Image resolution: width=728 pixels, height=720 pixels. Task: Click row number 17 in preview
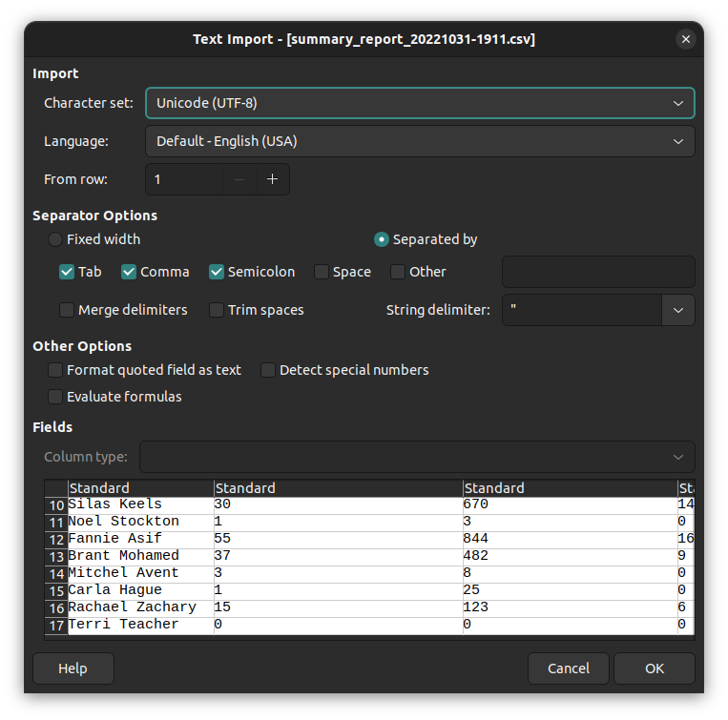[x=56, y=626]
